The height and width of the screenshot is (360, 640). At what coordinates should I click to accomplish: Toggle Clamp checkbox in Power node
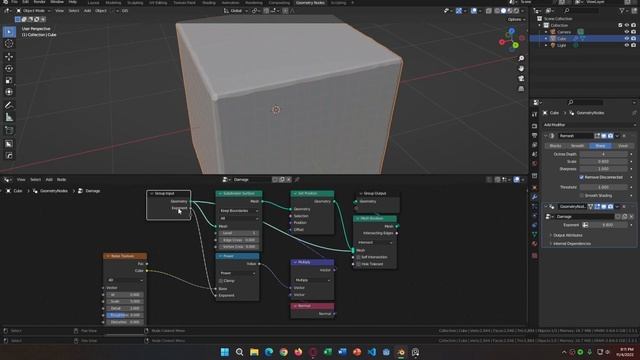tap(220, 281)
